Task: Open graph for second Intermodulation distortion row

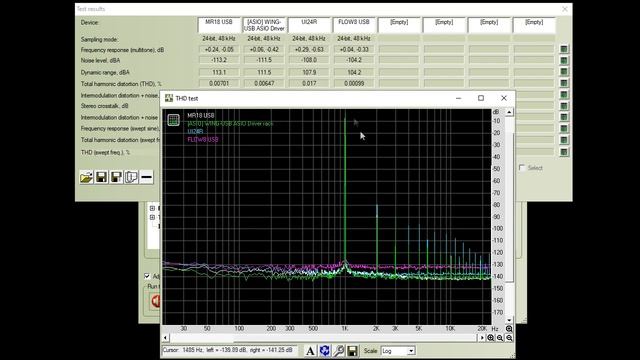Action: point(564,118)
